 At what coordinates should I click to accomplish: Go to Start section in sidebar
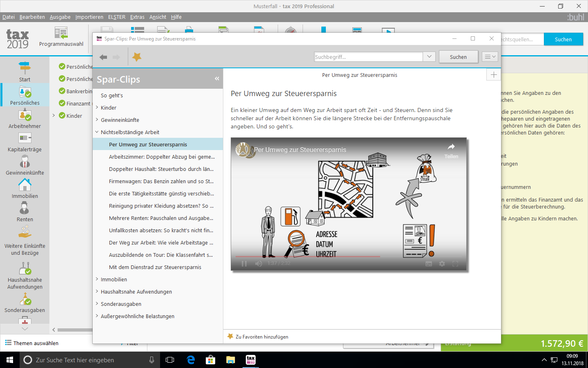(24, 72)
